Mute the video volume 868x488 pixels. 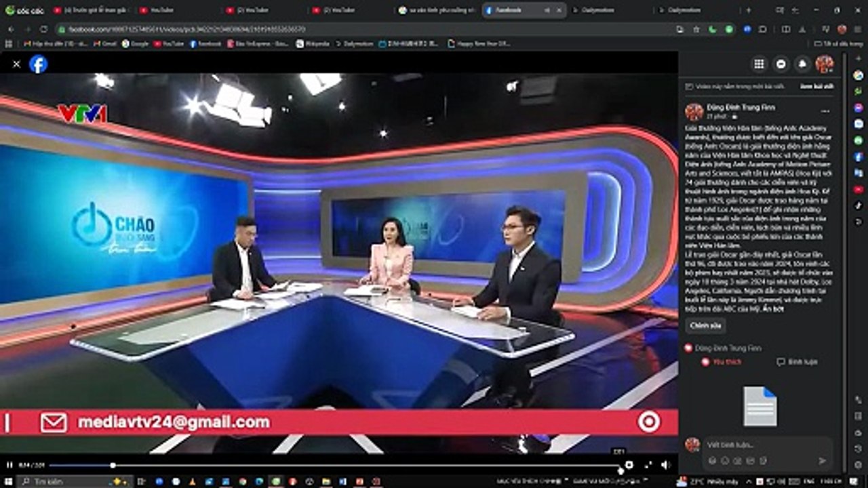(665, 465)
